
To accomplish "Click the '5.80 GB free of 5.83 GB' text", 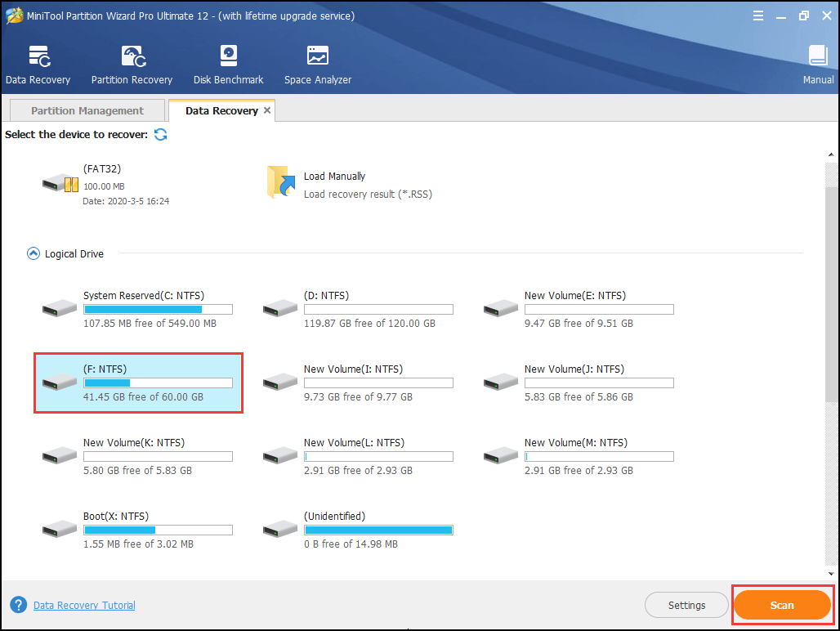I will point(137,470).
